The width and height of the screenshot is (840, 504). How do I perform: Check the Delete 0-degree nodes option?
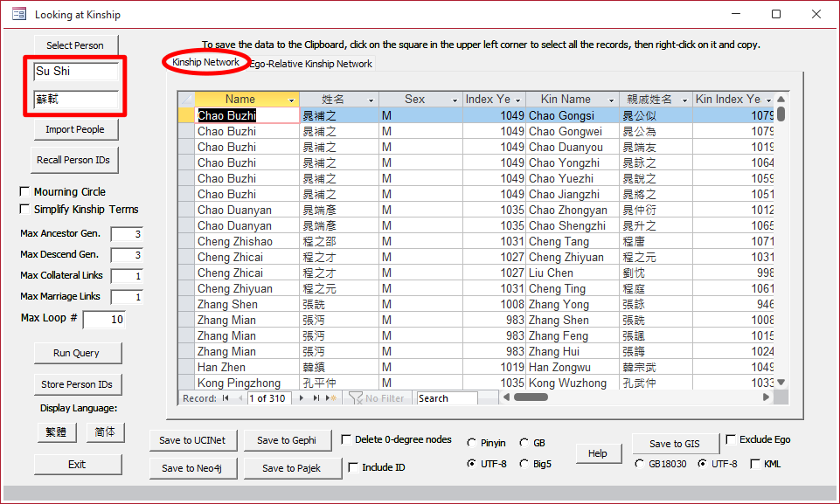click(x=346, y=439)
